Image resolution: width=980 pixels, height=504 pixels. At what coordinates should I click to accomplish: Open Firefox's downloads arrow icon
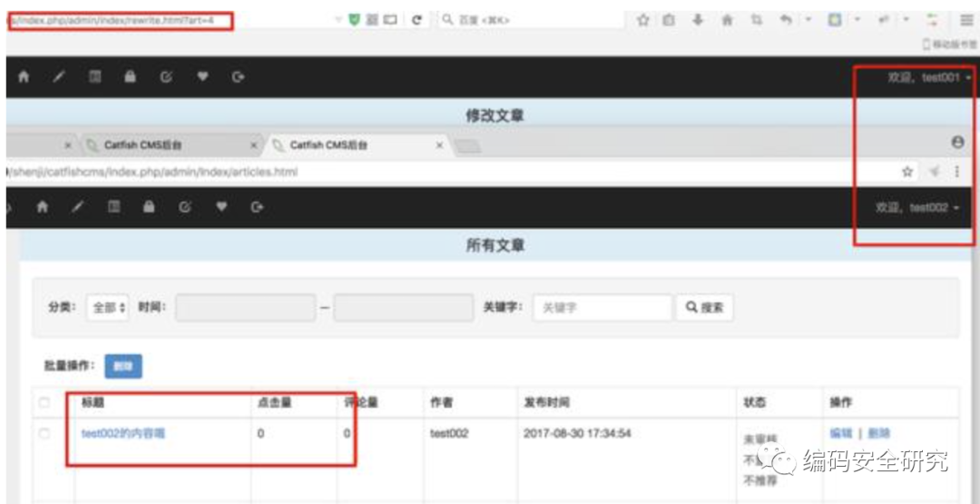698,20
